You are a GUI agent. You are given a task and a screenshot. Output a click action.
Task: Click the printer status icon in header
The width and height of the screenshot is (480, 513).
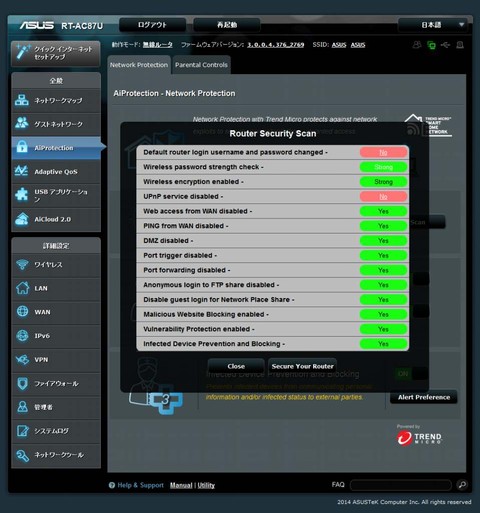coord(460,45)
